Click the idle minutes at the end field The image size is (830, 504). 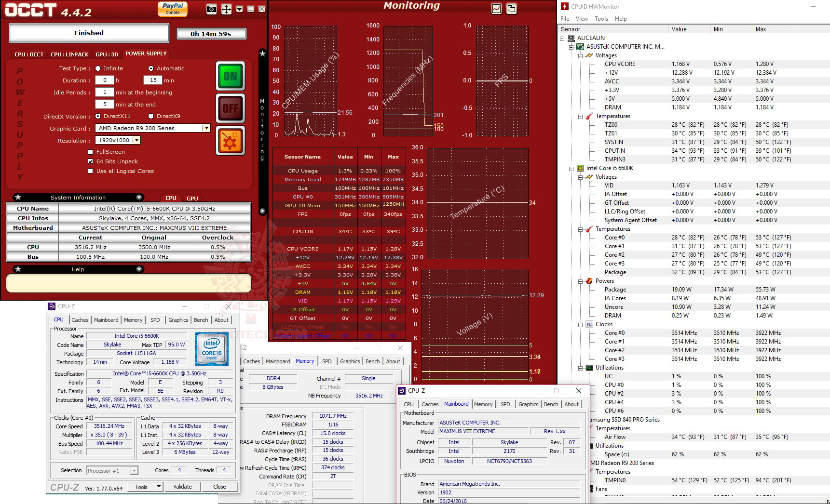(x=105, y=104)
